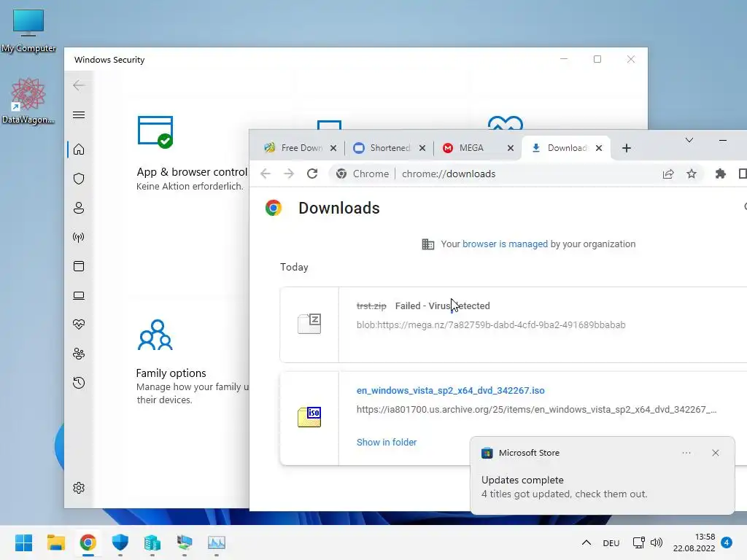Click the notification count badge in tray
Image resolution: width=747 pixels, height=560 pixels.
pos(727,542)
